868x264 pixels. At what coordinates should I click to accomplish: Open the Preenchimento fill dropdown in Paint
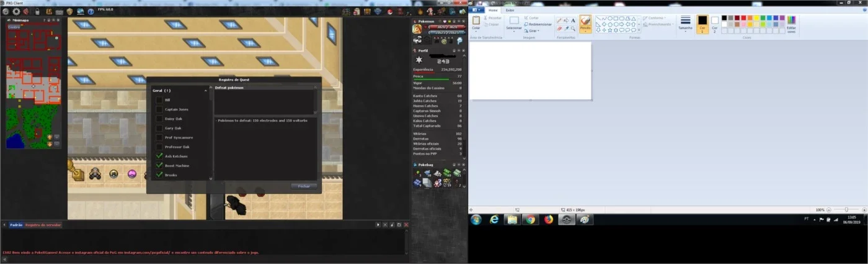tap(658, 24)
